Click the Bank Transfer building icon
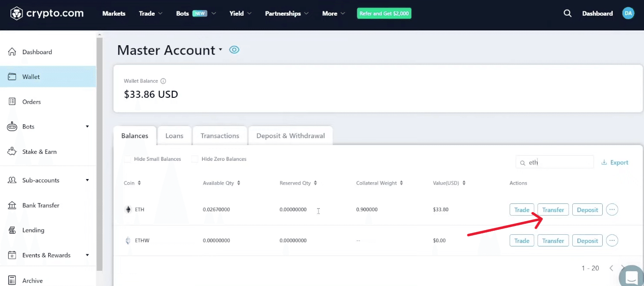This screenshot has height=286, width=644. click(12, 205)
